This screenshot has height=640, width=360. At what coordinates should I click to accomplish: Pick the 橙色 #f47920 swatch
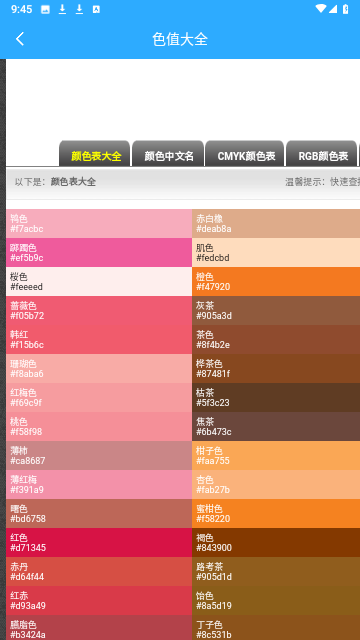276,282
